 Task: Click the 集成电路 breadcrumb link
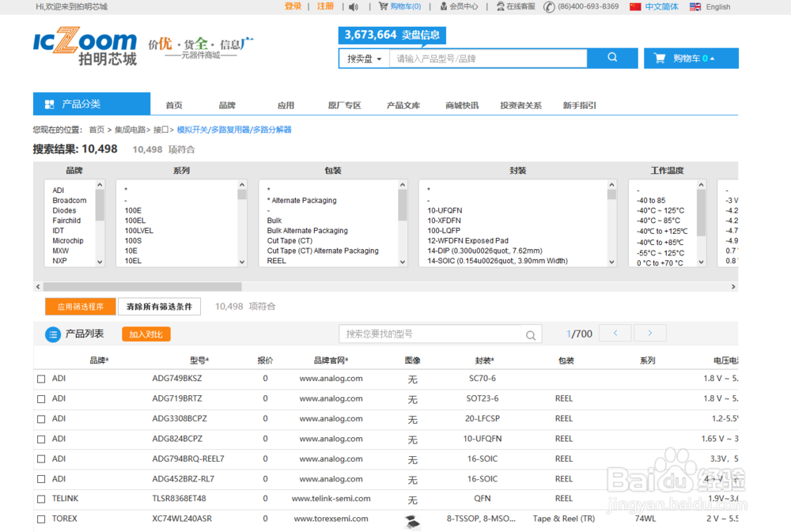tap(131, 130)
